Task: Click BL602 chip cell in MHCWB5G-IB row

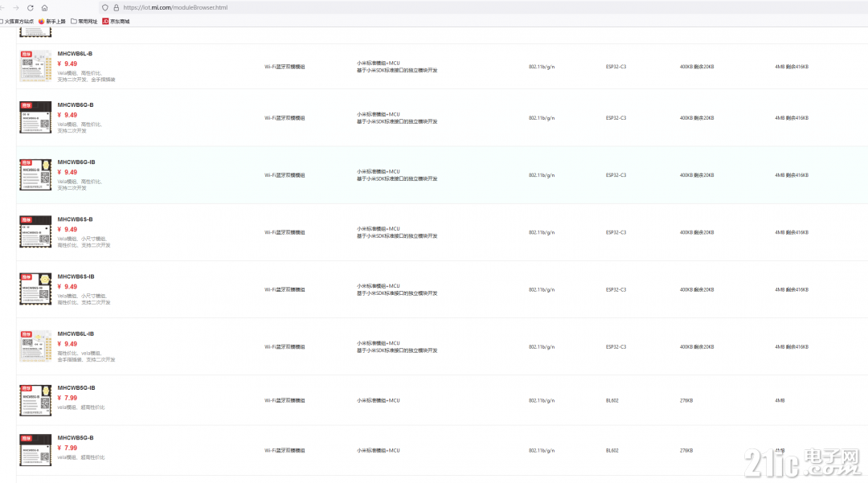Action: [x=612, y=400]
